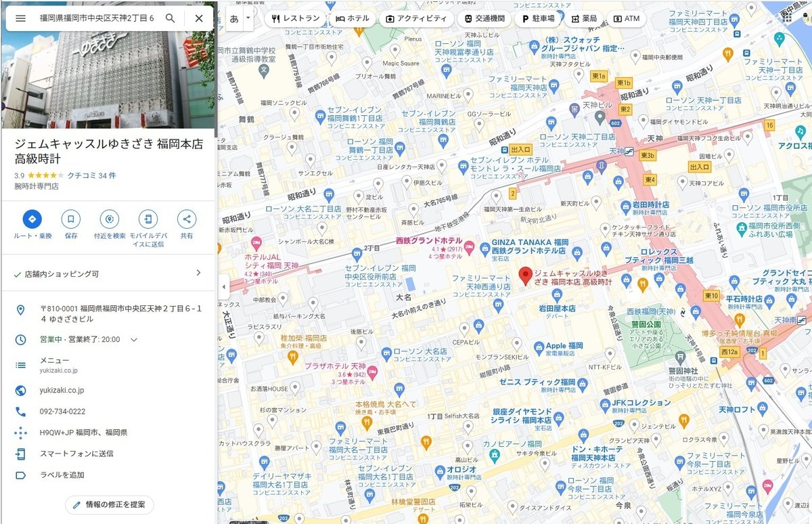Click plus code H9QW+JP 福岡市、福岡県
Screen dimensions: 812x524
pyautogui.click(x=83, y=432)
